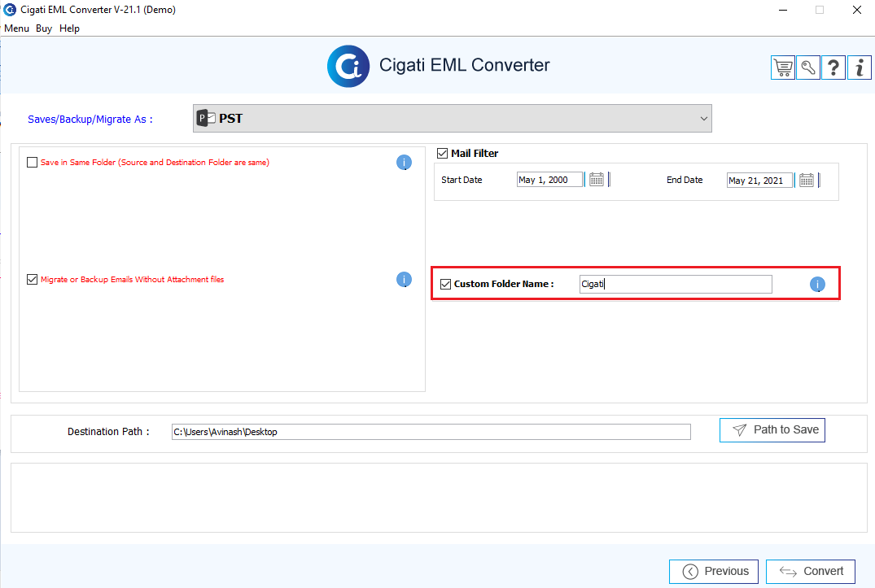Click the End Date field showing May 21, 2021
This screenshot has height=588, width=875.
759,180
